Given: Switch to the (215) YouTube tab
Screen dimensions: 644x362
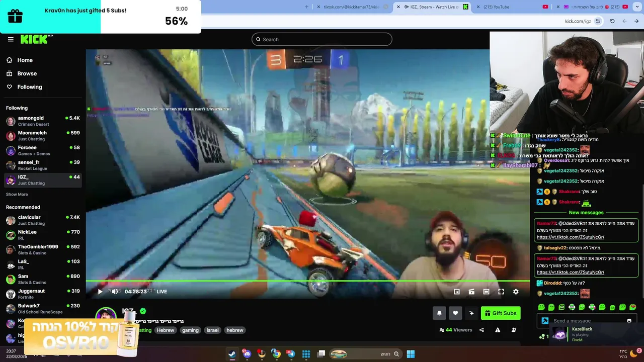Looking at the screenshot, I should pos(511,7).
